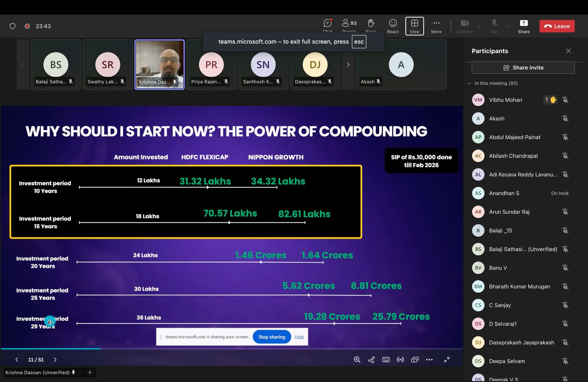Open annotation tools on shared screen
The width and height of the screenshot is (588, 382).
(x=372, y=359)
